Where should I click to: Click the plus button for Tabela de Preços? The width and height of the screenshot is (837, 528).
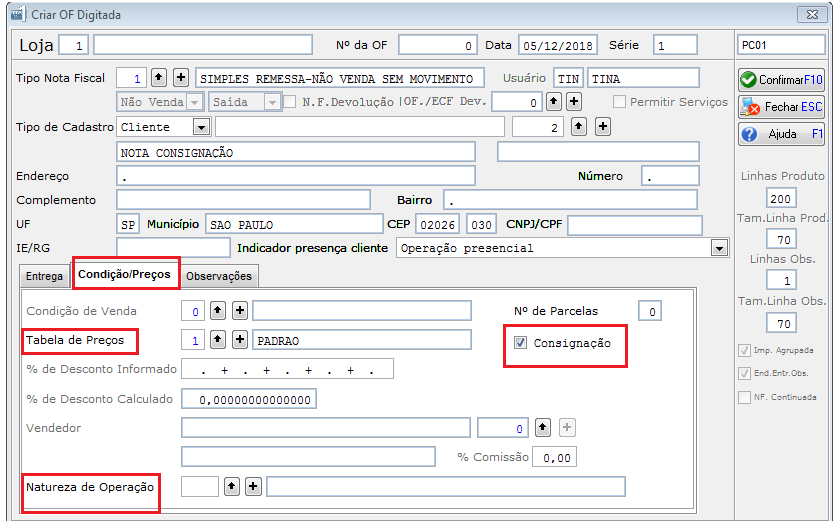click(240, 340)
